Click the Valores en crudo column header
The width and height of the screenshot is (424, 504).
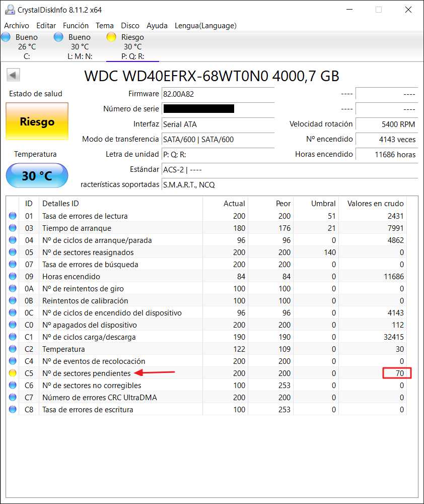pos(373,204)
